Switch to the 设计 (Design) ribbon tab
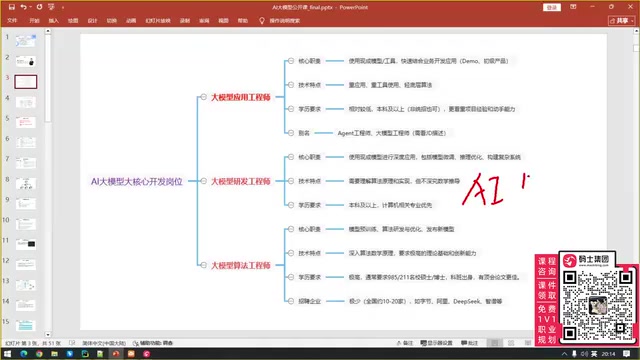The image size is (640, 360). (92, 20)
